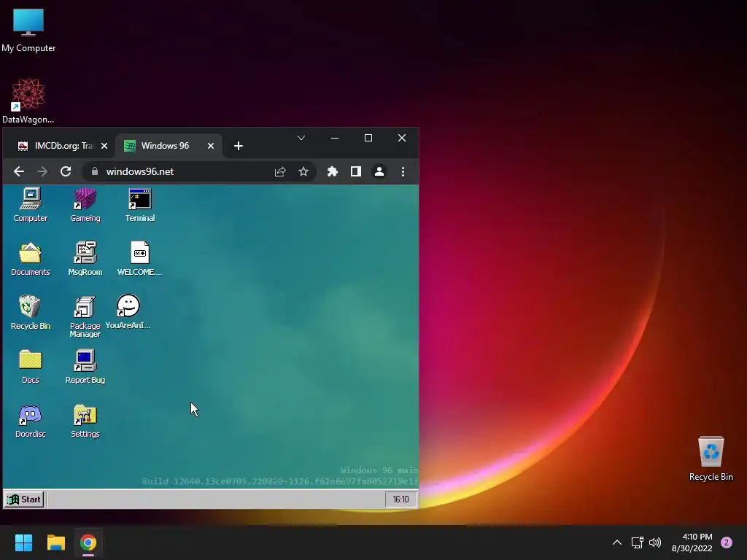Open the host desktop Recycle Bin
This screenshot has width=747, height=560.
tap(711, 459)
